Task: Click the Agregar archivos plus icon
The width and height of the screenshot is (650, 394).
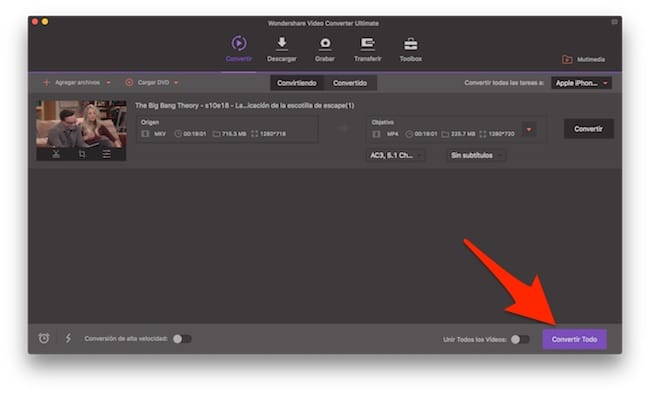Action: click(46, 83)
